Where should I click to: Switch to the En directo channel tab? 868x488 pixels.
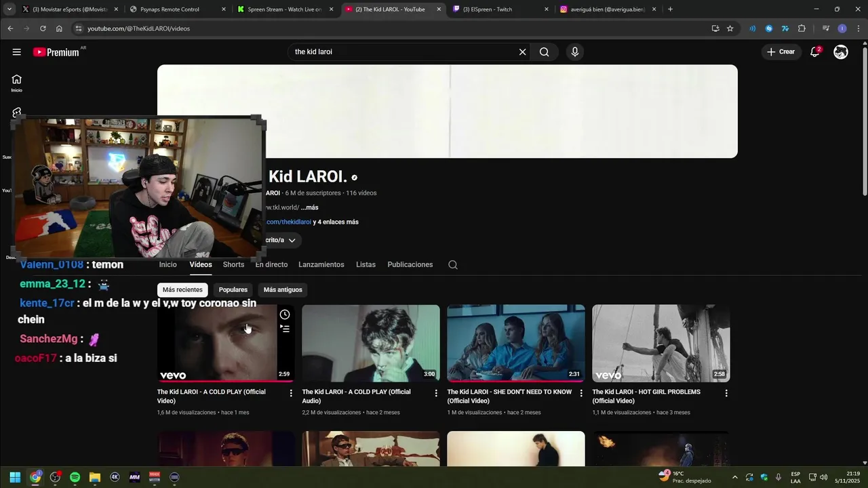(x=271, y=265)
